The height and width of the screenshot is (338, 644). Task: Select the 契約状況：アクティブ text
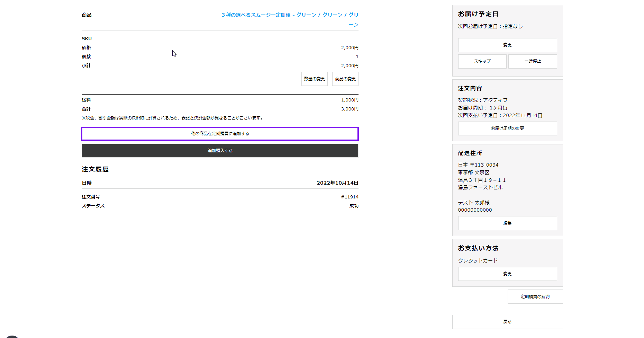tap(483, 100)
